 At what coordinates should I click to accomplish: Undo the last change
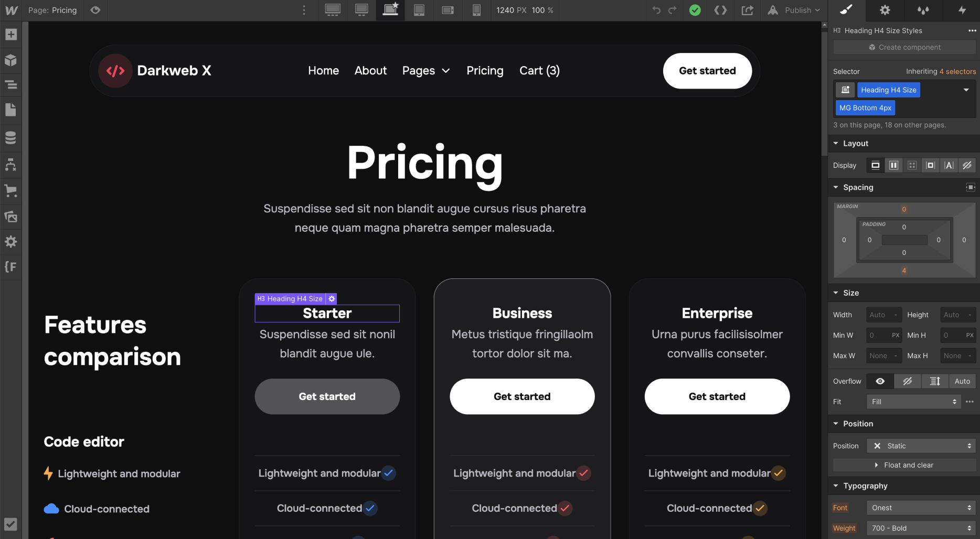[657, 10]
